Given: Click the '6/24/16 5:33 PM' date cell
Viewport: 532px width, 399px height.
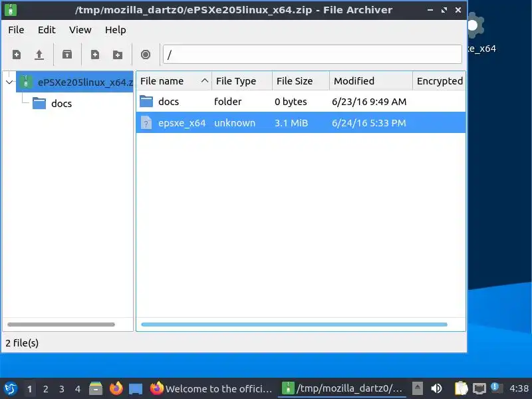Looking at the screenshot, I should (x=369, y=123).
